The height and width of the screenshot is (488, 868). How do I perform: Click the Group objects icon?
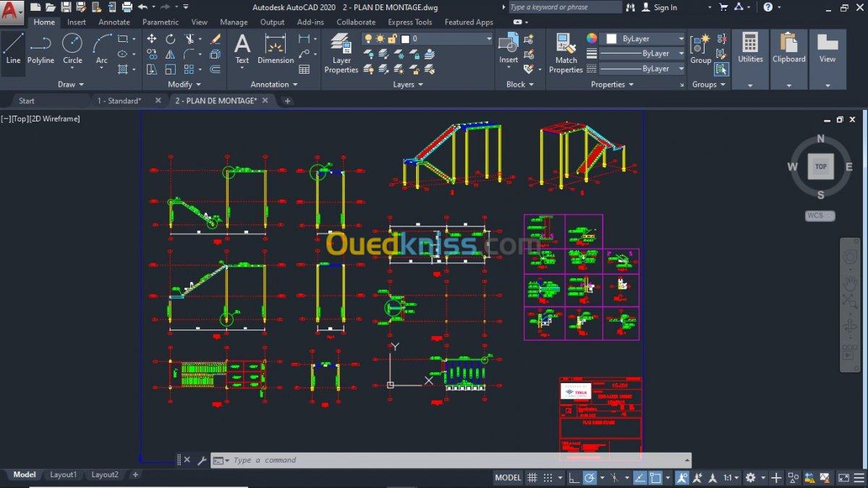pyautogui.click(x=700, y=48)
